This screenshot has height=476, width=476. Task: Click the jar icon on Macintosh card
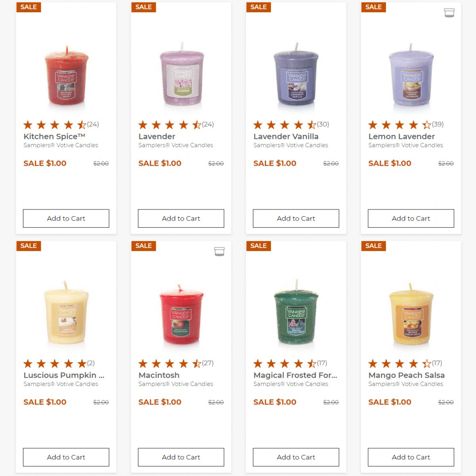click(x=219, y=251)
